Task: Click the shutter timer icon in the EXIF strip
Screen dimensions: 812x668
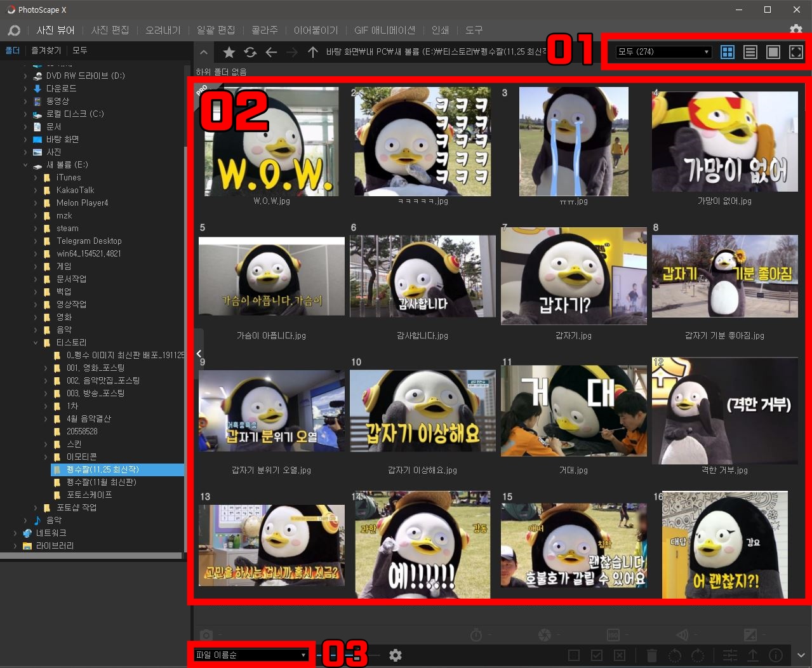Action: 476,634
